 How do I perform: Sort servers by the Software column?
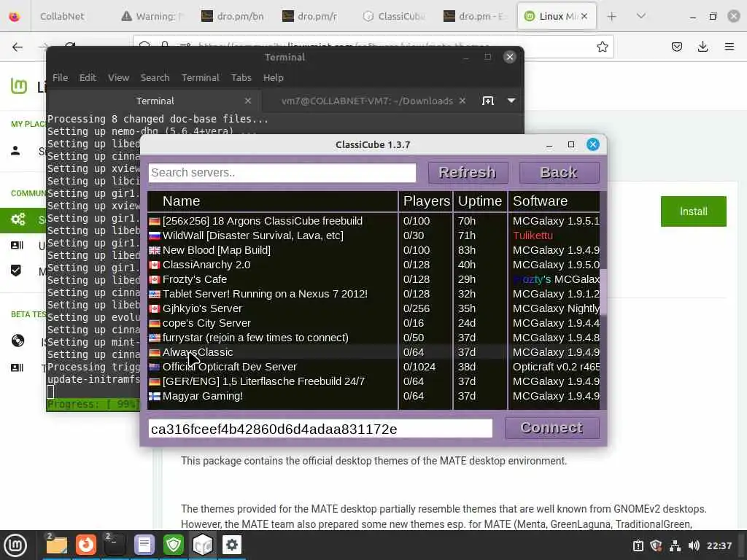[x=554, y=201]
